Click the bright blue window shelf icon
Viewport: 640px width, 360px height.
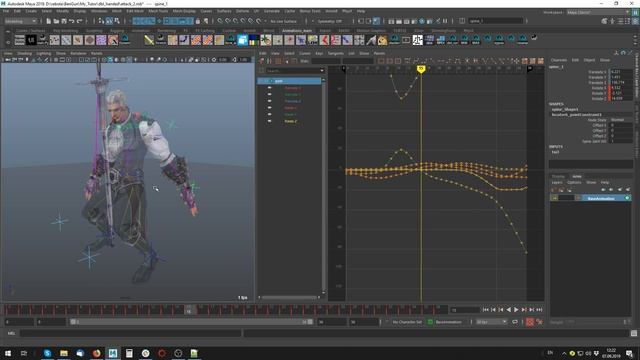pyautogui.click(x=242, y=40)
